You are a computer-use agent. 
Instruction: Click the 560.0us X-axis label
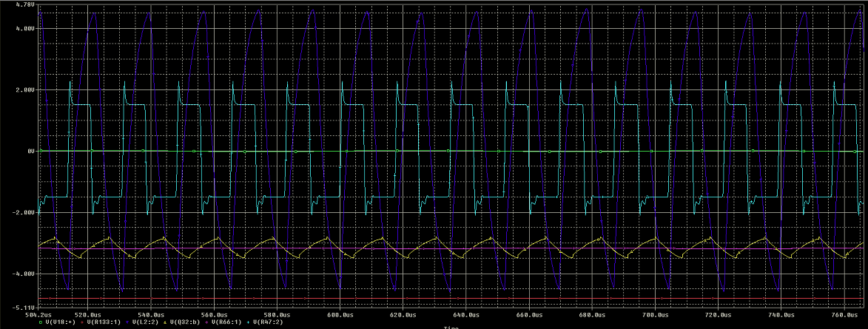[x=215, y=315]
